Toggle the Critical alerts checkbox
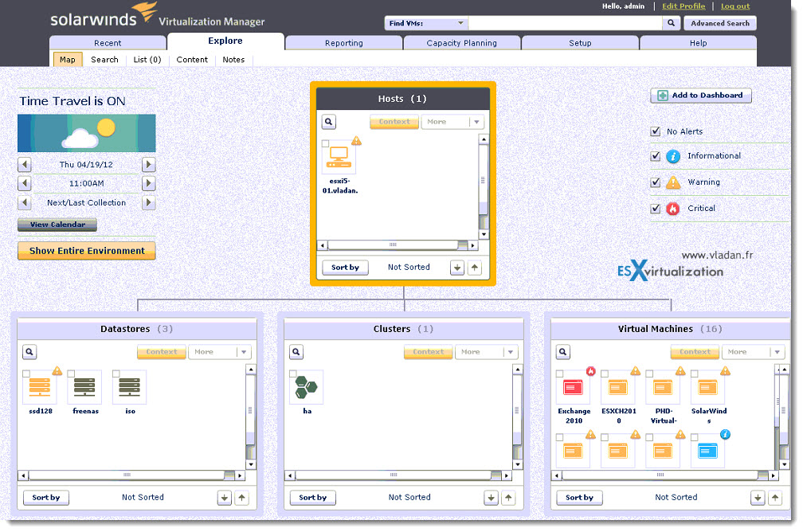This screenshot has width=803, height=532. coord(655,208)
